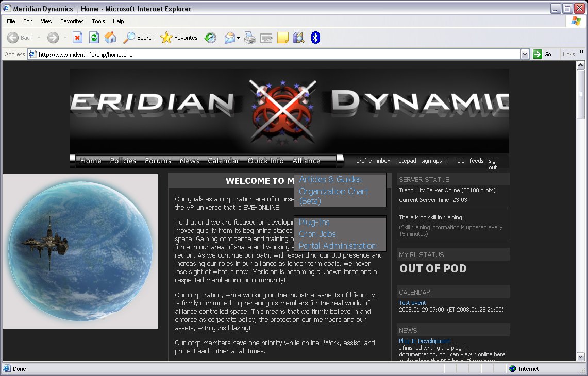Click the Meridian Dynamics banner image
The image size is (588, 376).
pos(290,111)
